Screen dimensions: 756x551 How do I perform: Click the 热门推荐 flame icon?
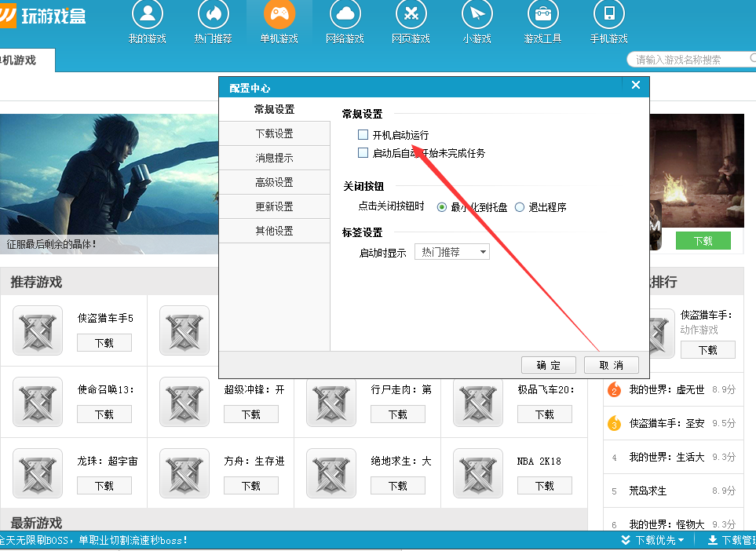pyautogui.click(x=213, y=14)
